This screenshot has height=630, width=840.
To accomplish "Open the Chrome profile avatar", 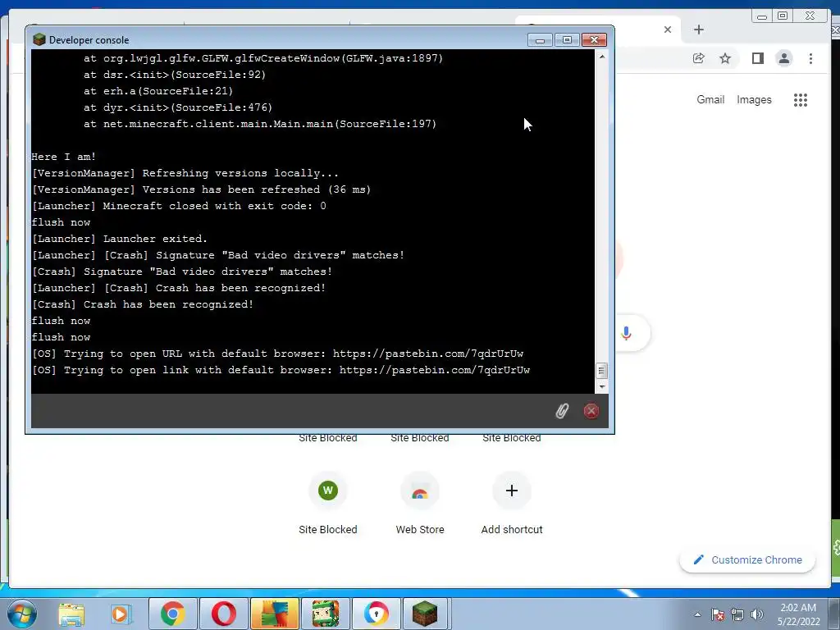I will [784, 58].
